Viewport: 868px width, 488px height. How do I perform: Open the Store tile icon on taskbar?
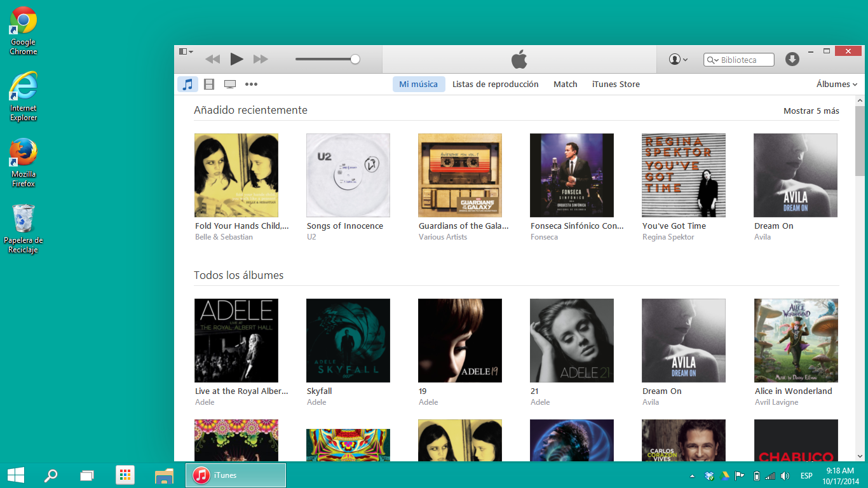point(125,475)
